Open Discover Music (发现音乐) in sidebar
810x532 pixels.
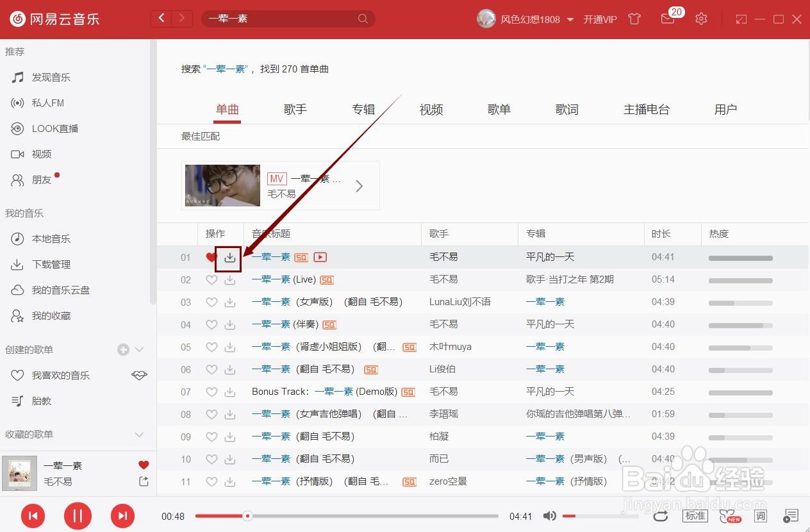(51, 78)
